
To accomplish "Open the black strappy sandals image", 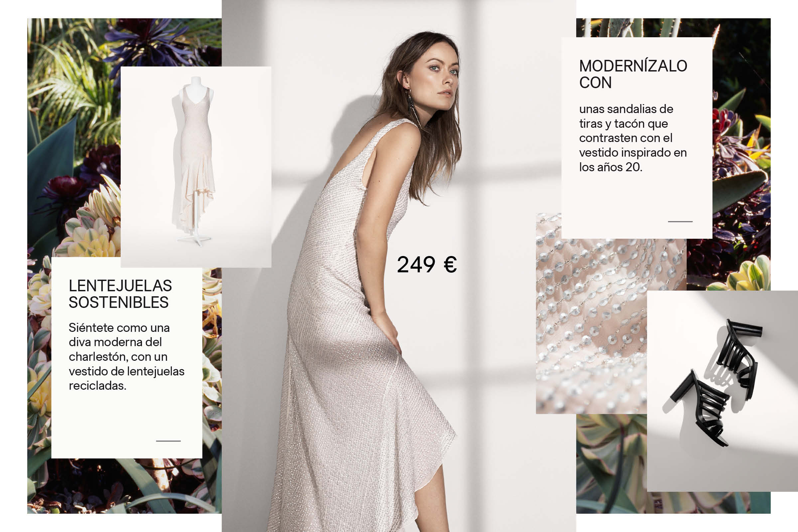I will pyautogui.click(x=722, y=391).
